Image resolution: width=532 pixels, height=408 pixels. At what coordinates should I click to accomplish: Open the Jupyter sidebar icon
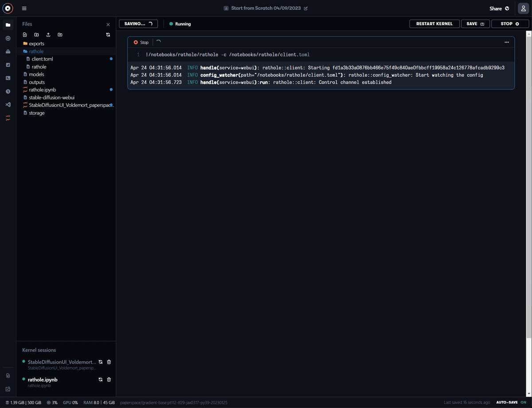(x=8, y=118)
